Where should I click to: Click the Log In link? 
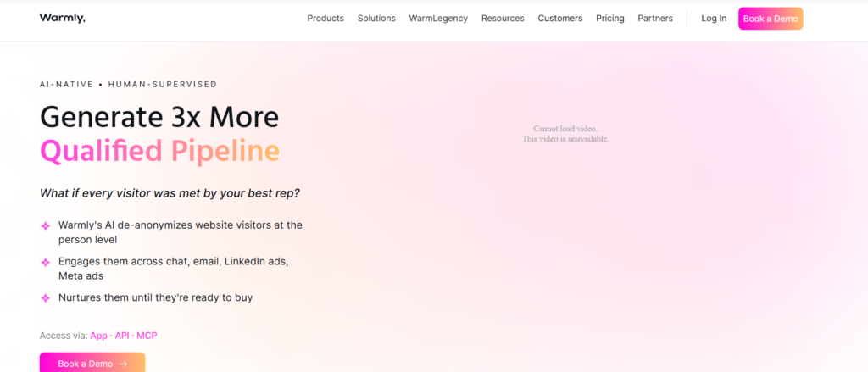(714, 19)
